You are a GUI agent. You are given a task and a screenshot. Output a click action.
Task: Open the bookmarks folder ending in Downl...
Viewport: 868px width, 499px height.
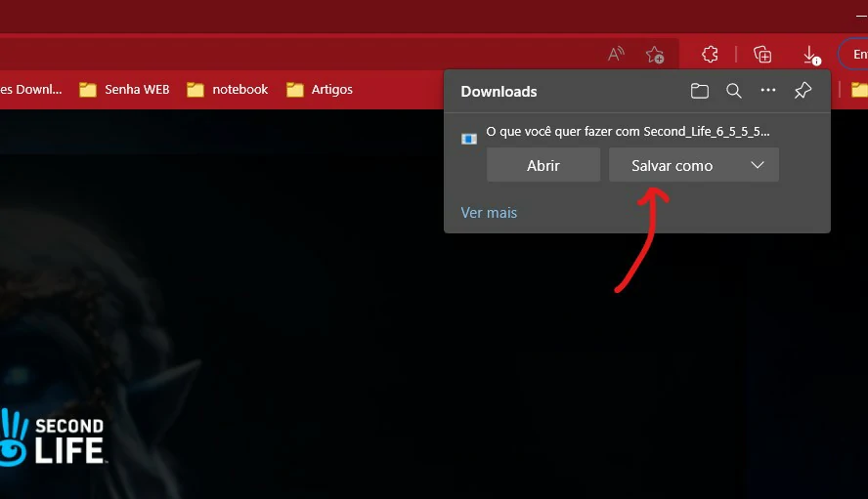(x=30, y=89)
